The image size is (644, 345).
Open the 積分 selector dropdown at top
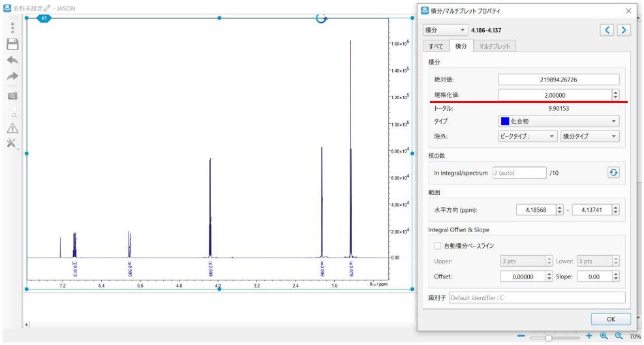[x=445, y=30]
